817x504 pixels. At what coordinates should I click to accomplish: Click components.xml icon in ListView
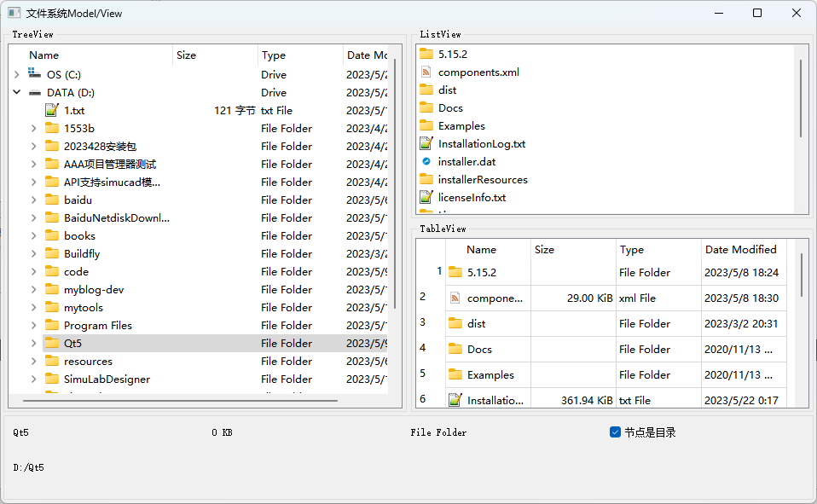click(426, 72)
